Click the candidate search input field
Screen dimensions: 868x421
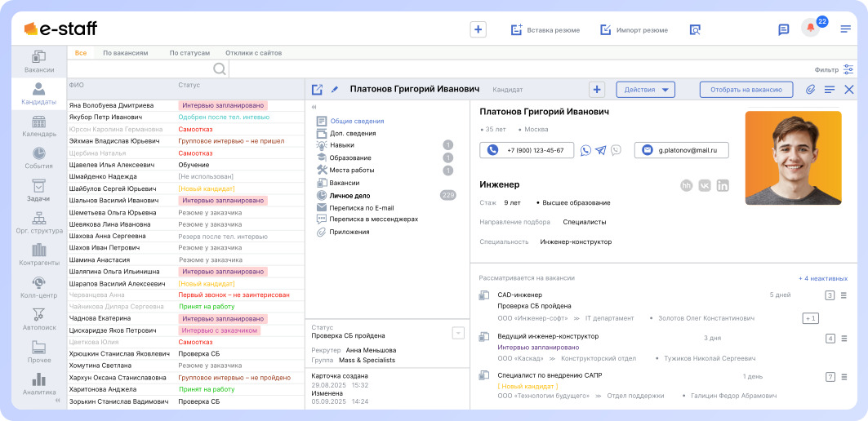click(139, 69)
